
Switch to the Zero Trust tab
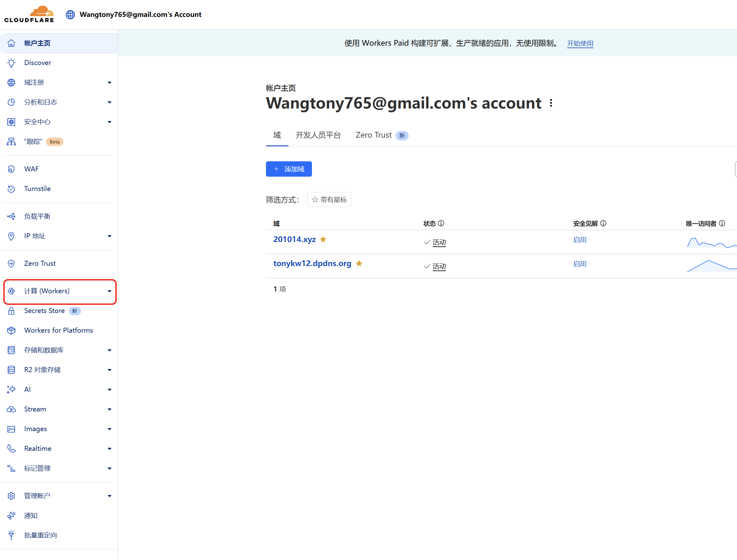tap(382, 135)
